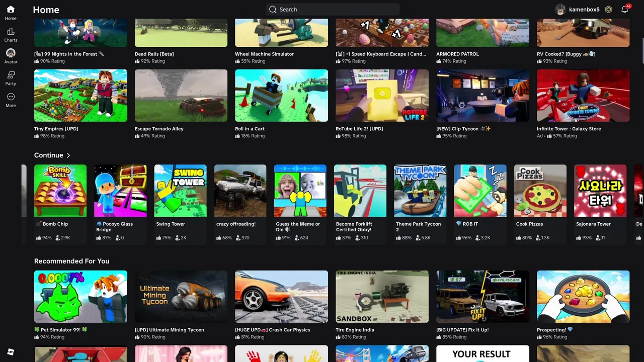Click the search magnifier icon
The height and width of the screenshot is (362, 644).
click(273, 10)
